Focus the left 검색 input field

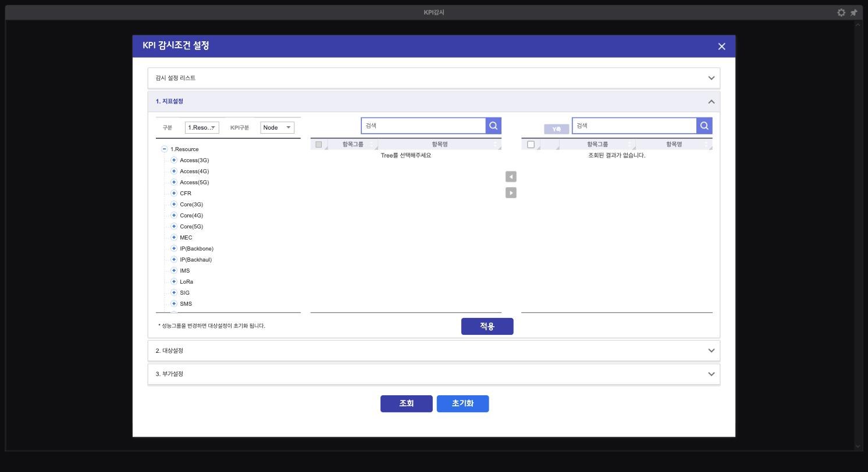pos(424,126)
